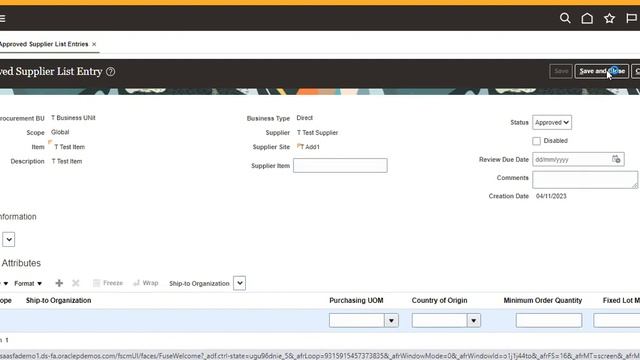Click the Wrap toolbar button

tap(146, 283)
